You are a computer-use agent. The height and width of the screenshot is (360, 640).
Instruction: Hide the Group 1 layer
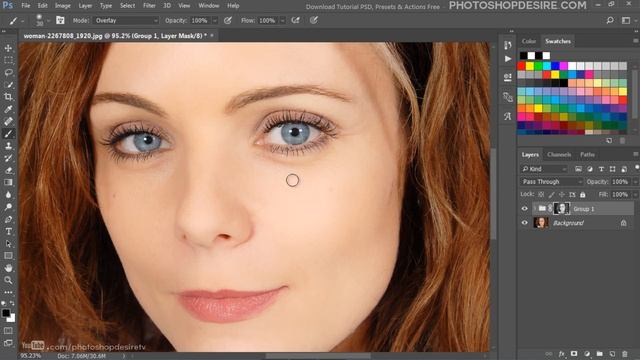pos(524,209)
